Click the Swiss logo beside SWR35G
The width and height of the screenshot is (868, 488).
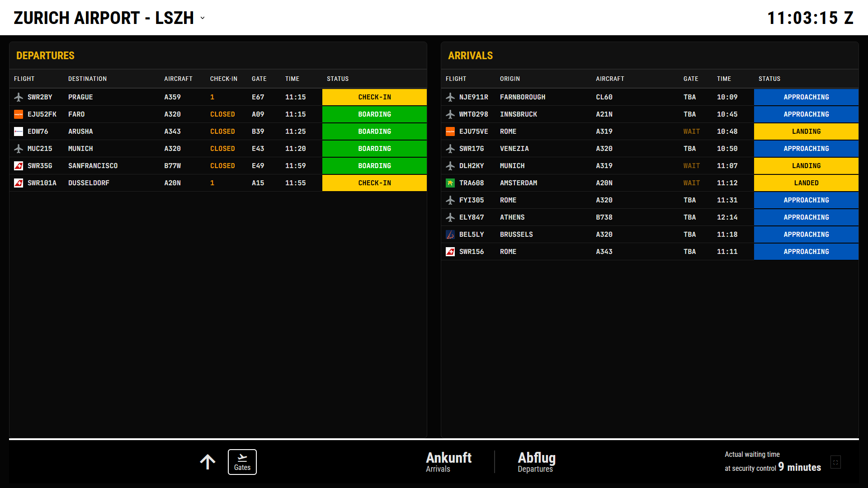click(19, 166)
